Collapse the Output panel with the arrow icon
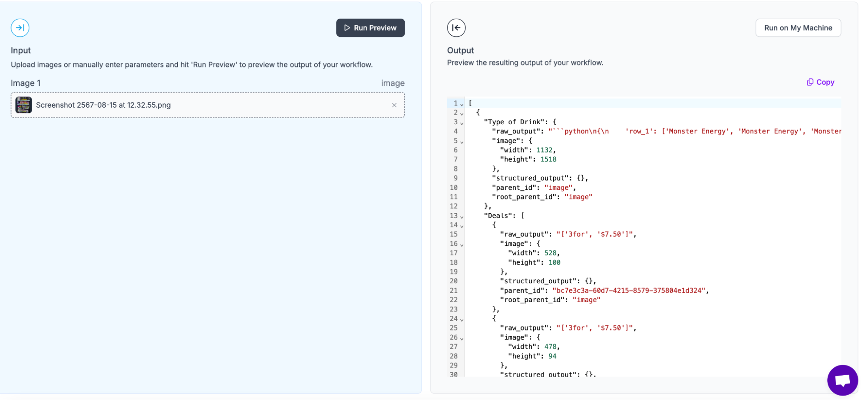The width and height of the screenshot is (868, 400). click(x=456, y=28)
